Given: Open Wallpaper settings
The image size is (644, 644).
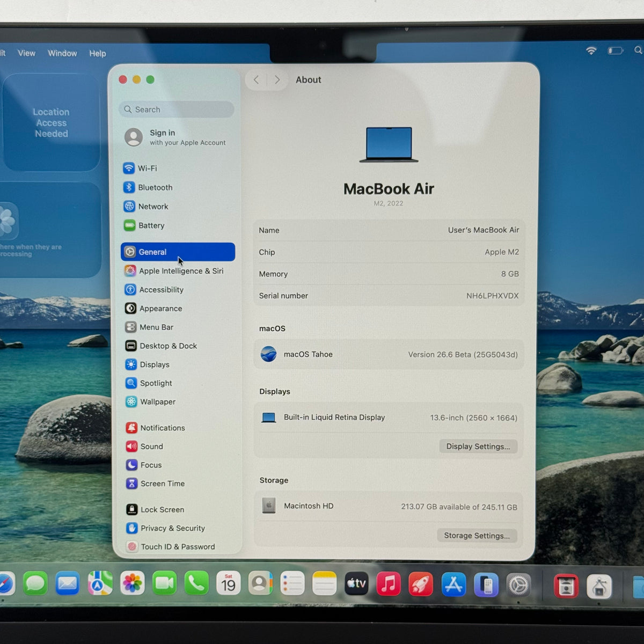Looking at the screenshot, I should click(x=178, y=401).
